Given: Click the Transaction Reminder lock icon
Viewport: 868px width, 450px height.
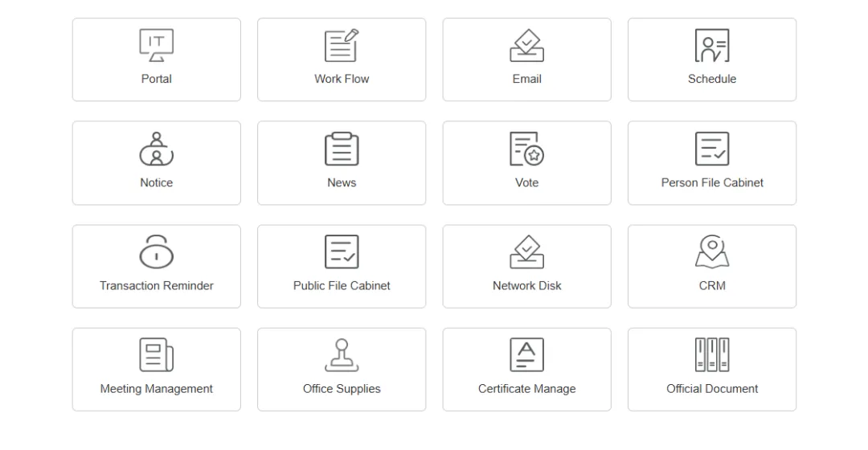Looking at the screenshot, I should pyautogui.click(x=156, y=252).
